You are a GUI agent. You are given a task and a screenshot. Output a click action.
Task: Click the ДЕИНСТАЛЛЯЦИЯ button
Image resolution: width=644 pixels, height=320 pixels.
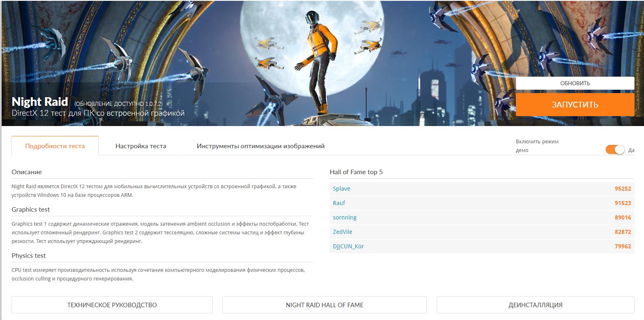536,305
